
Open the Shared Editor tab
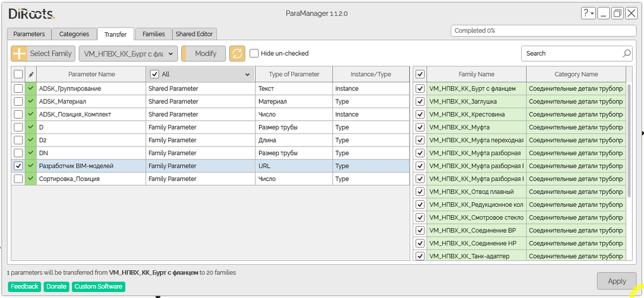click(194, 34)
